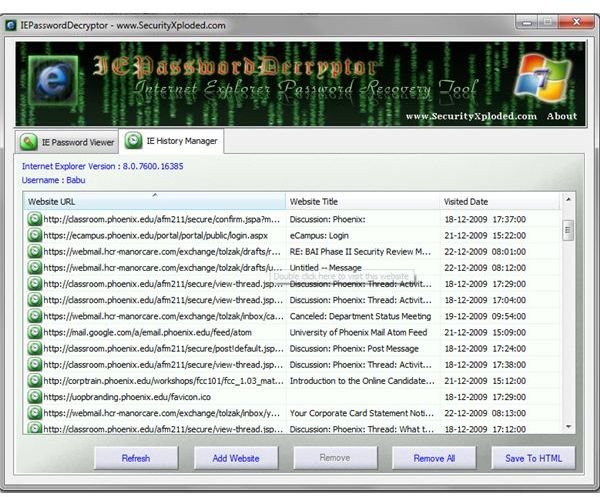Click history icon of RE: BAI Phase II row
This screenshot has height=497, width=600.
point(34,251)
